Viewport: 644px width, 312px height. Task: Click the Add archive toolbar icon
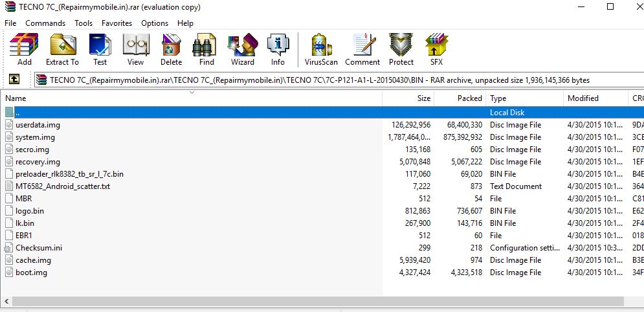(x=24, y=50)
